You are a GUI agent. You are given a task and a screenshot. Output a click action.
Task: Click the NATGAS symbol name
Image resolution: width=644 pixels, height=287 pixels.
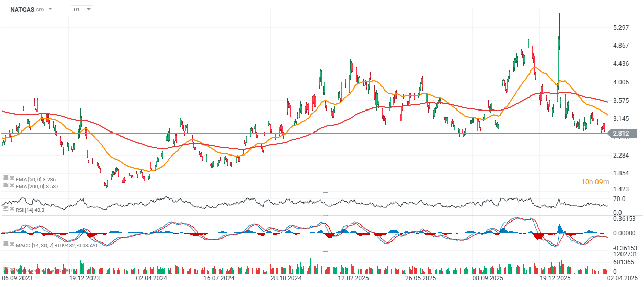22,9
